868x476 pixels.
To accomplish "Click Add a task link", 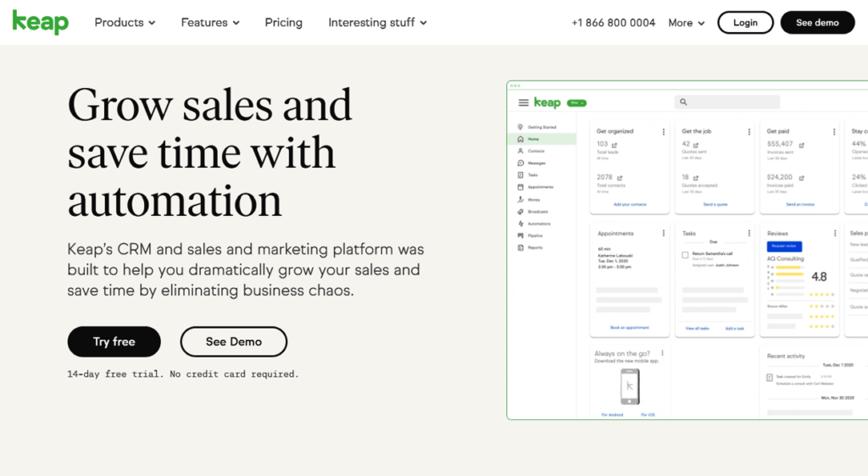I will 735,329.
